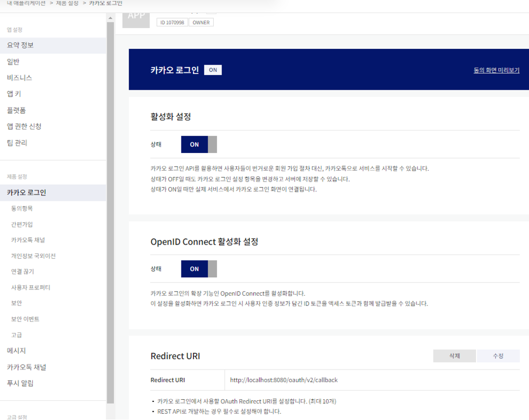Open 메시지 in the sidebar
This screenshot has height=420, width=529.
[16, 350]
